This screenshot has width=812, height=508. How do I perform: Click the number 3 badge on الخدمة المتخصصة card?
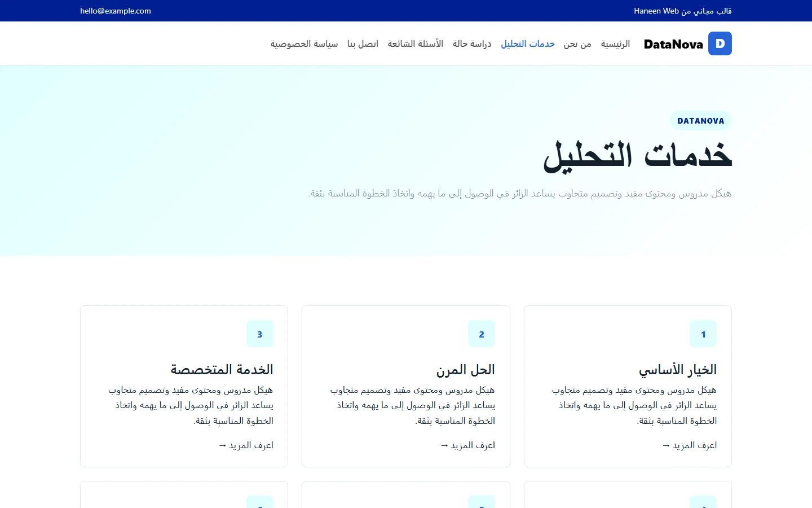click(260, 334)
